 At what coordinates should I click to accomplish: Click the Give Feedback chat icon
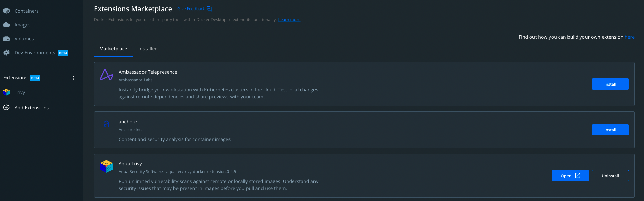209,9
